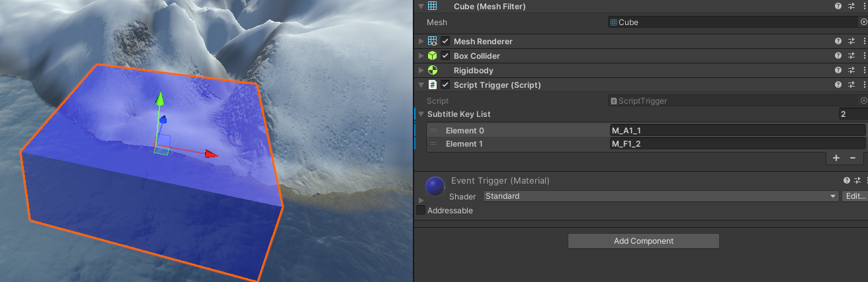Expand the Event Trigger material properties
The height and width of the screenshot is (282, 868).
coord(421,199)
